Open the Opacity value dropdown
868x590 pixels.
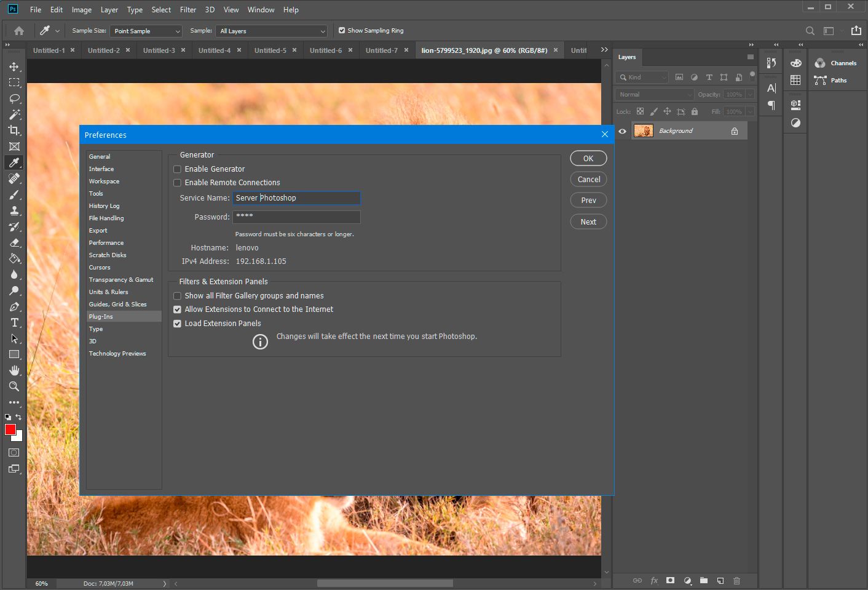point(750,95)
